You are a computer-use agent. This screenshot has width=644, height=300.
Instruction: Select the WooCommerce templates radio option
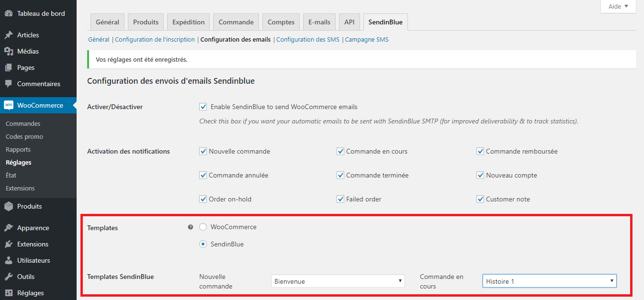tap(203, 227)
